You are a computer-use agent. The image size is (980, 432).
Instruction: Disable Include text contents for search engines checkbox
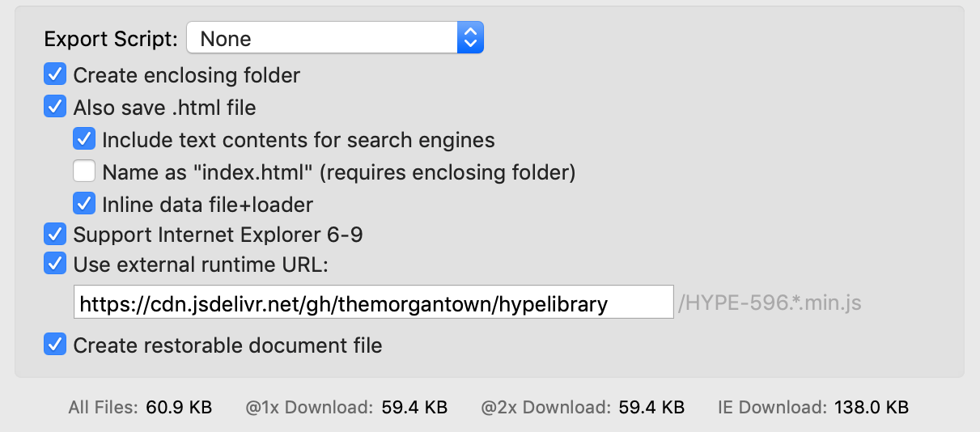(84, 139)
